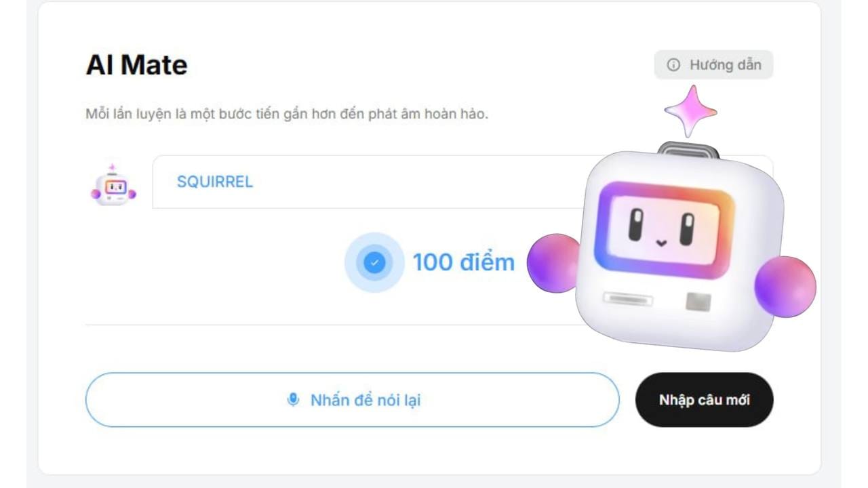868x488 pixels.
Task: Click the microphone icon in the speak-again button
Action: [293, 400]
